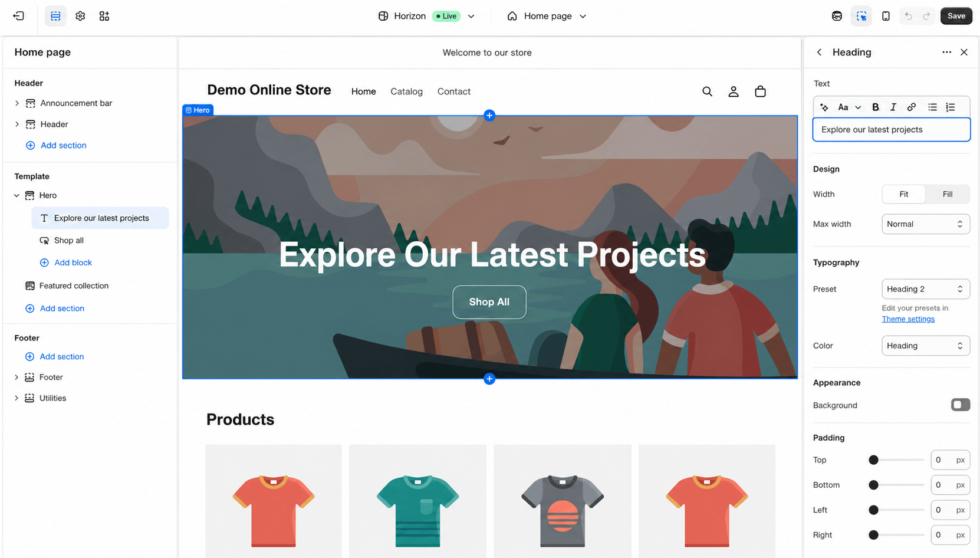The height and width of the screenshot is (558, 980).
Task: Add section under Template group
Action: coord(55,308)
